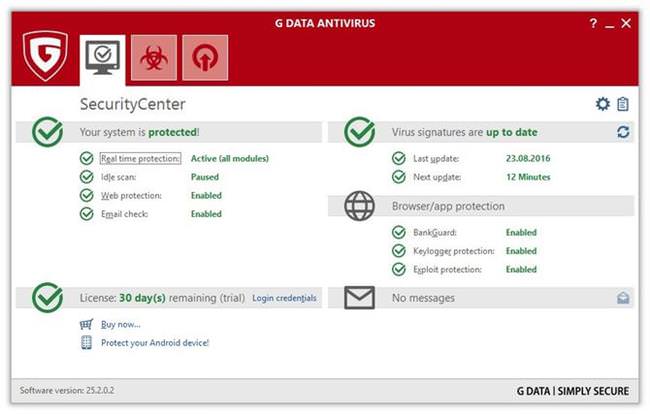Viewport: 650px width, 414px height.
Task: Click the large checkmark beside License
Action: pyautogui.click(x=48, y=298)
